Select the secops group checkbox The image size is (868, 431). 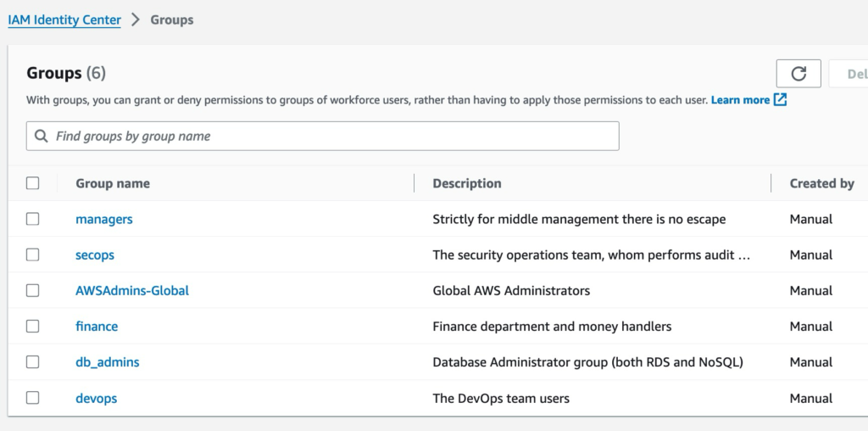point(33,255)
